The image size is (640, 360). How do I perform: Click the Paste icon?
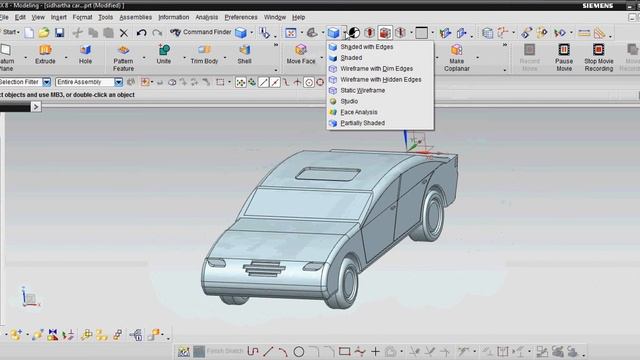pos(108,33)
